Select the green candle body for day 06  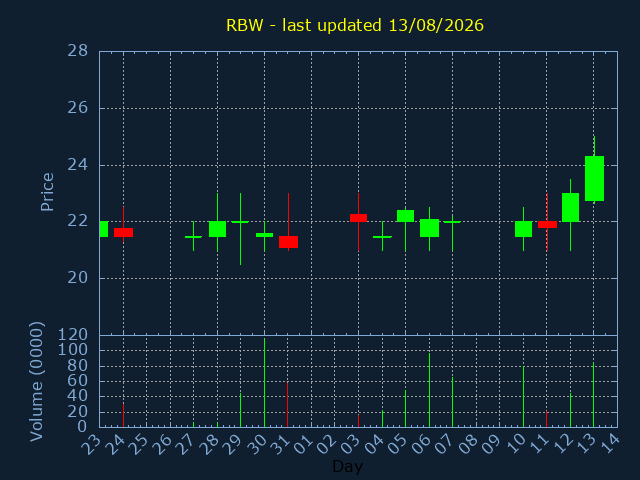coord(429,228)
